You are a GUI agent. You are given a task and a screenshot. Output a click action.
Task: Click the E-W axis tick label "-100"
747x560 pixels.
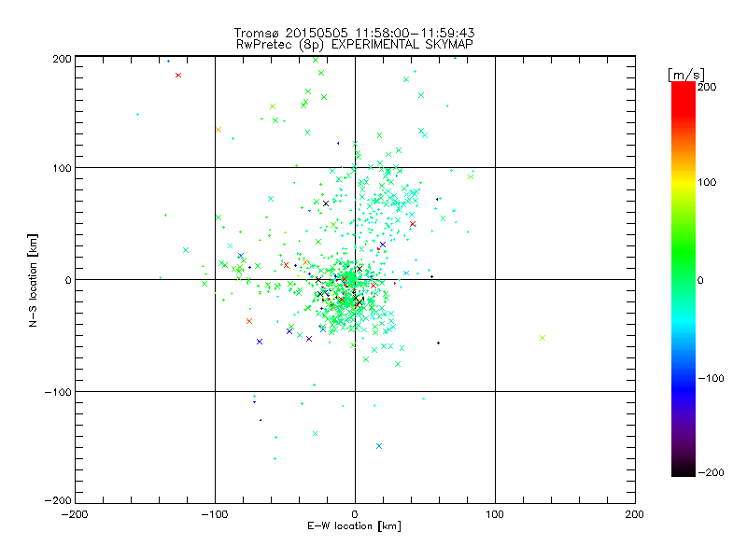click(x=215, y=514)
